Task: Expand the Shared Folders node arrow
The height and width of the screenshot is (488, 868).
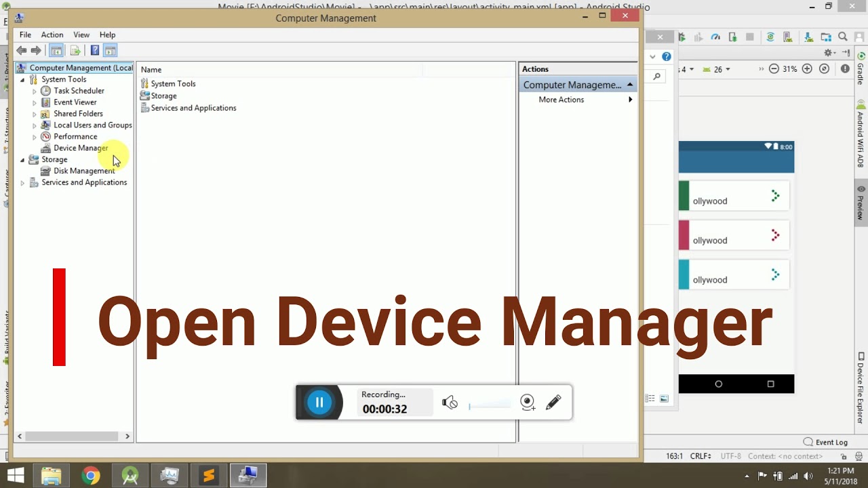Action: (x=35, y=115)
